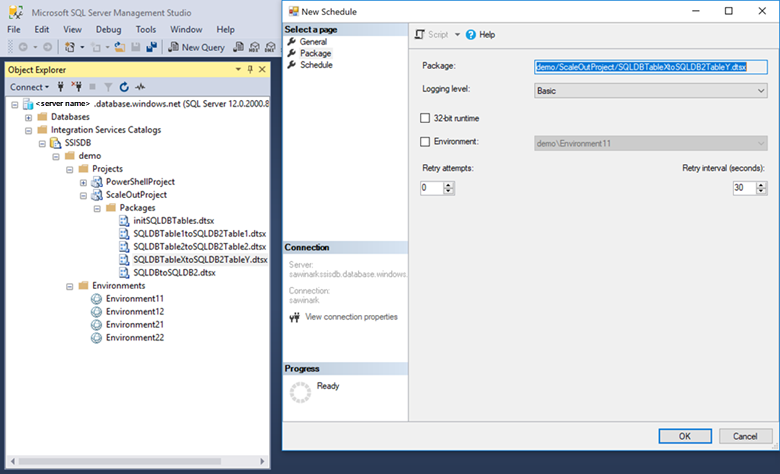
Task: Expand the Databases tree node
Action: pos(28,117)
